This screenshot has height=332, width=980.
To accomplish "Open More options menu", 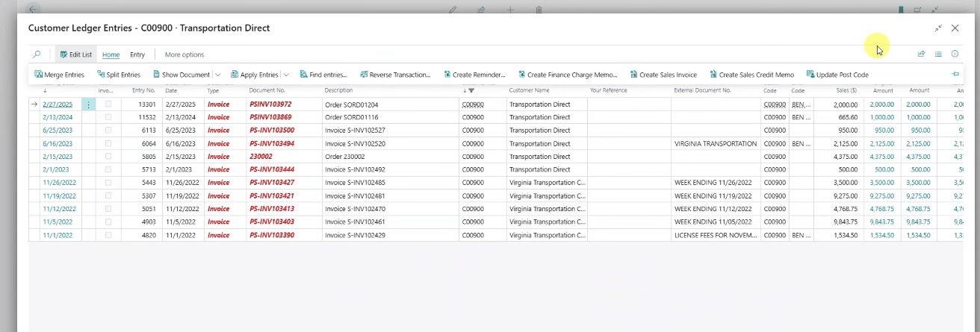I will tap(184, 54).
